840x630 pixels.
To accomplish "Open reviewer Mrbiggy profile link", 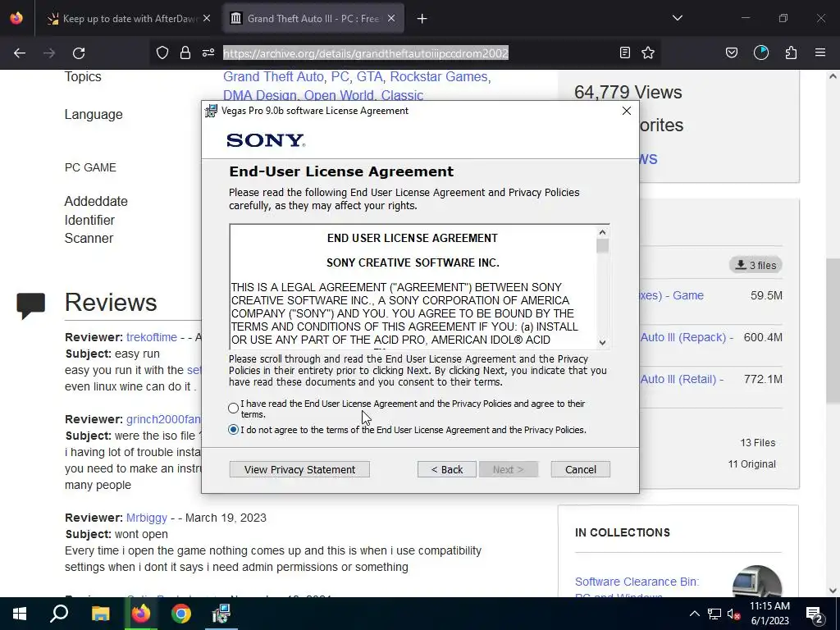I will [x=147, y=518].
